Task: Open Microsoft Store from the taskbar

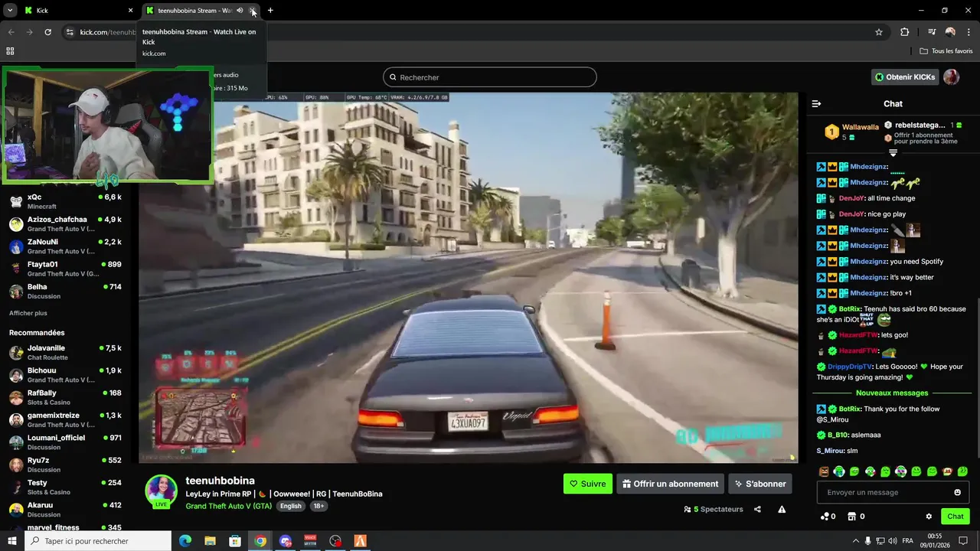Action: click(235, 541)
